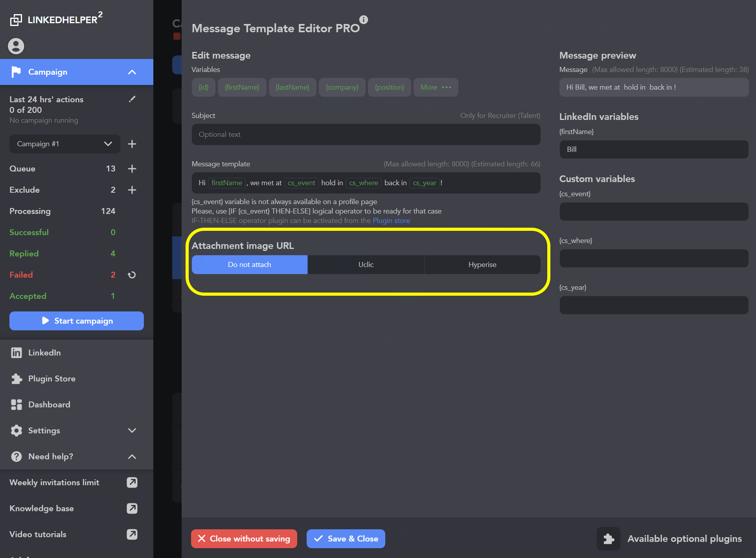Open Weekly invitations limit external link
The width and height of the screenshot is (756, 558).
click(132, 482)
